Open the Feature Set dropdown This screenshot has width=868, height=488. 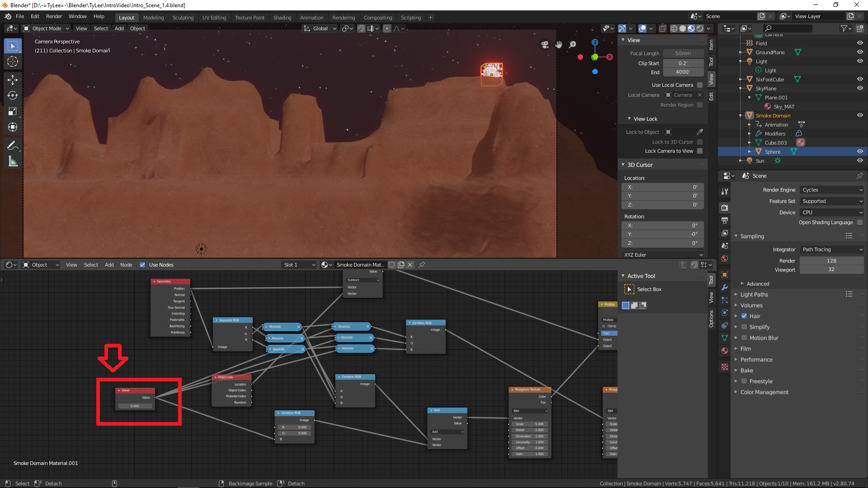tap(832, 201)
